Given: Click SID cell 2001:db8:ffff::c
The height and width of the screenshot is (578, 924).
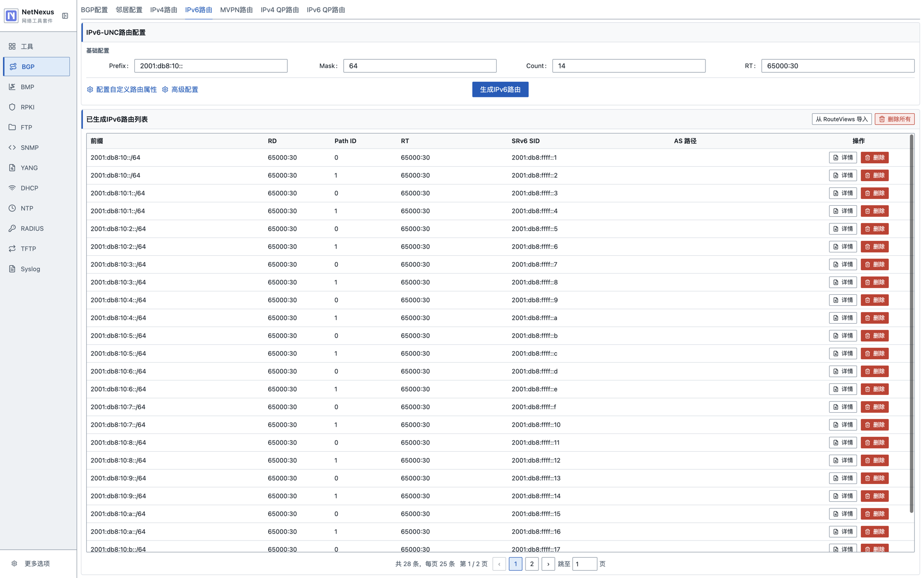Looking at the screenshot, I should [535, 354].
